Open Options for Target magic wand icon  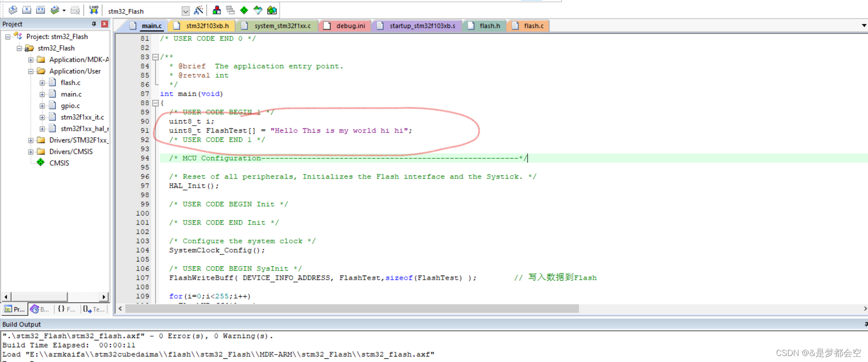coord(199,10)
